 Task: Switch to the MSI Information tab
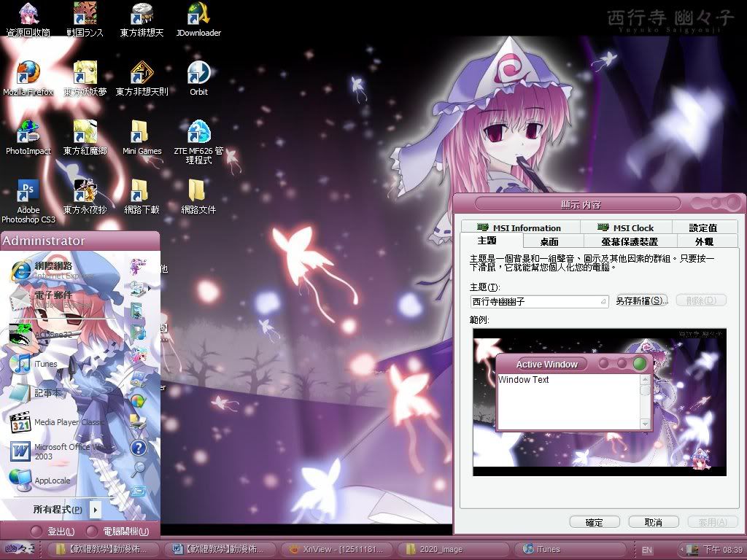point(520,227)
